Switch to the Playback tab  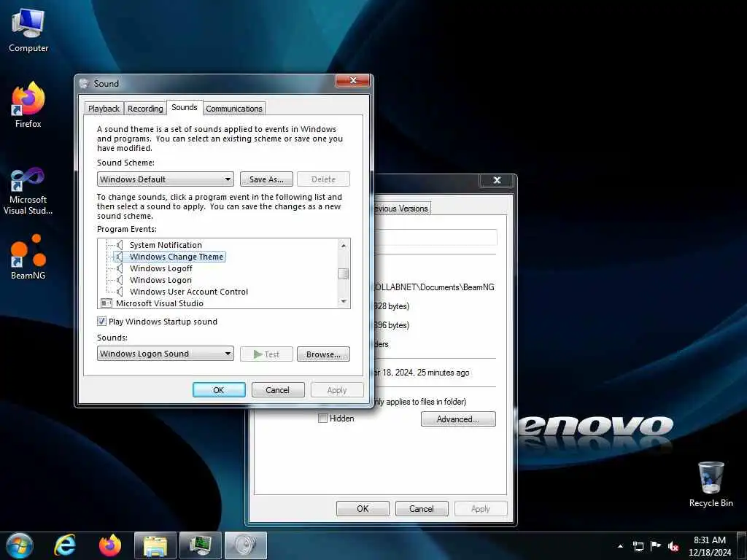point(104,109)
